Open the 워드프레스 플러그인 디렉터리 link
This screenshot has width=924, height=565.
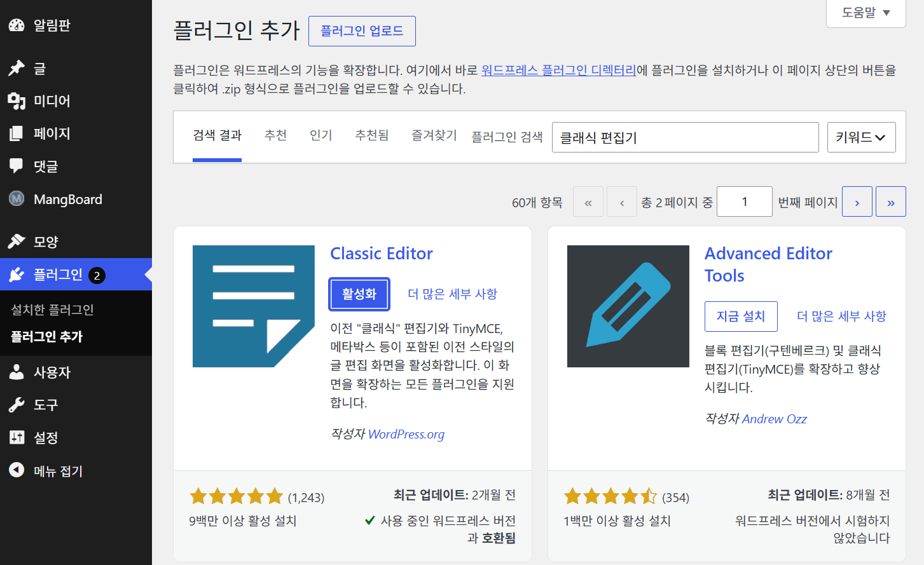558,70
